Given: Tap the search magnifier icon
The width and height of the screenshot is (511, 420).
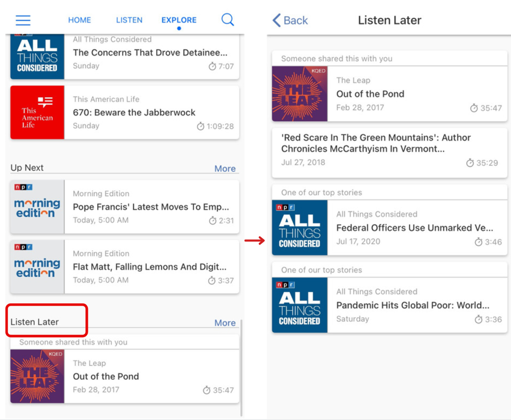Looking at the screenshot, I should pos(228,19).
